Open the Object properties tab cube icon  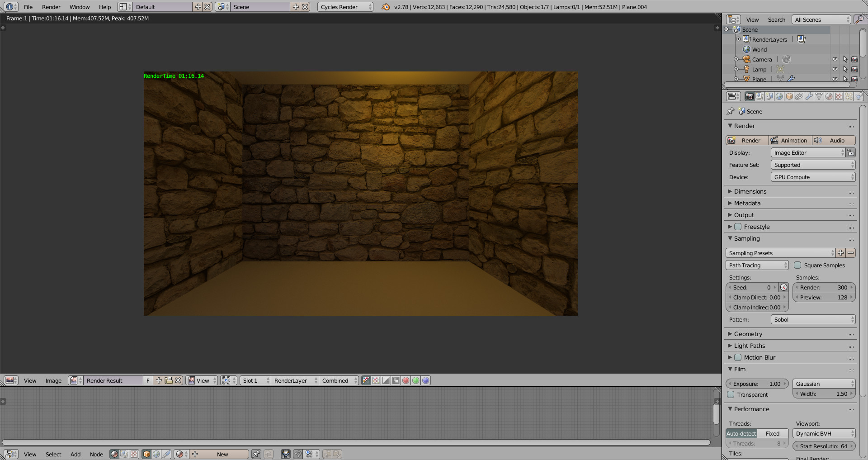[789, 96]
